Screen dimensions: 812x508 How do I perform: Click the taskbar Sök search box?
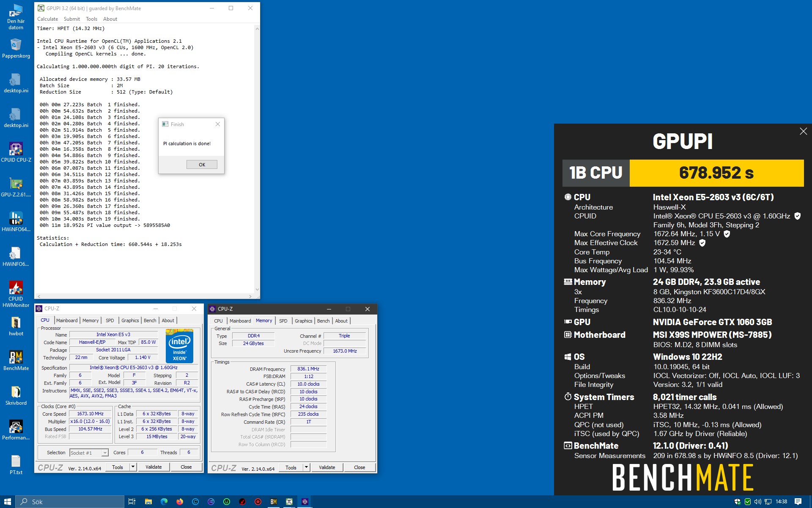pos(70,502)
